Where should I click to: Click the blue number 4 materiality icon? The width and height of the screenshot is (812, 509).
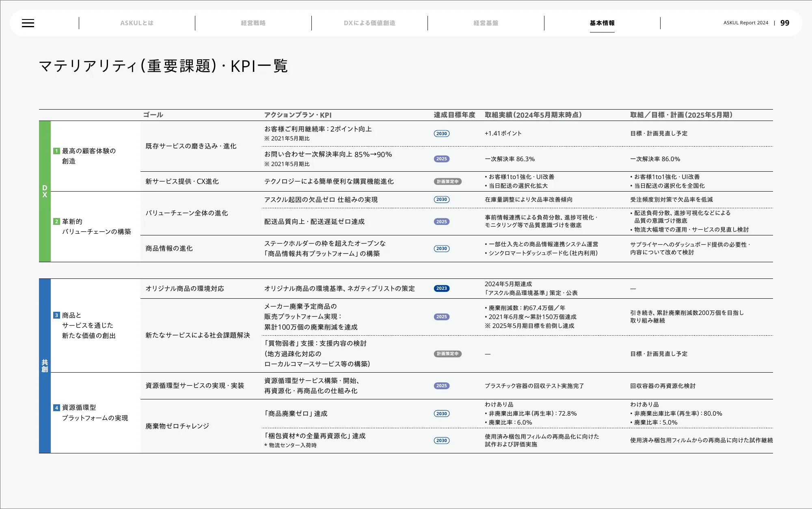57,408
